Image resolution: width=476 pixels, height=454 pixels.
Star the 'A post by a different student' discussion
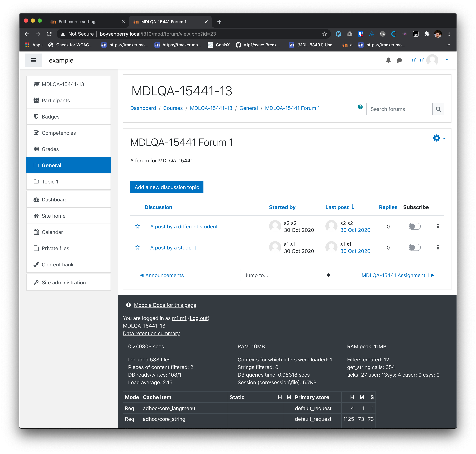pyautogui.click(x=137, y=226)
